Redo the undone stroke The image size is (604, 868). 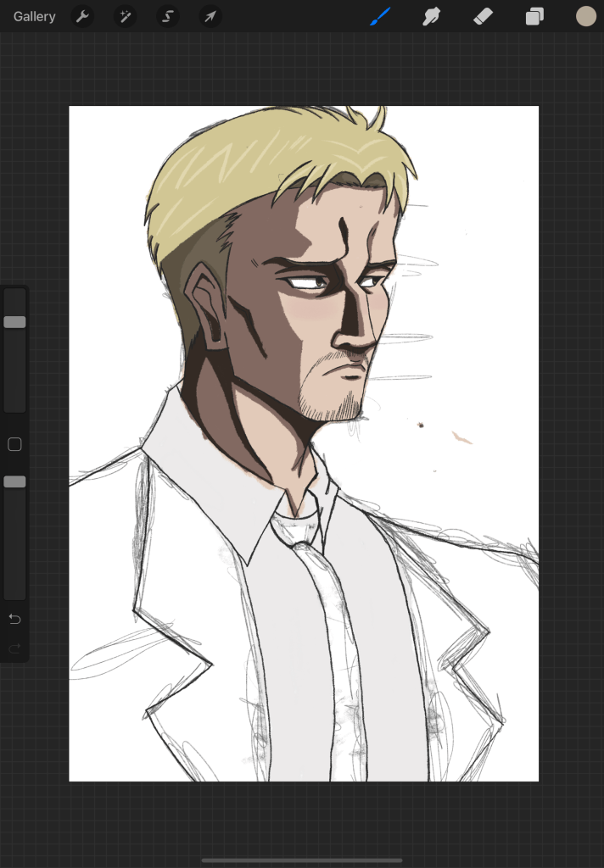[x=15, y=648]
